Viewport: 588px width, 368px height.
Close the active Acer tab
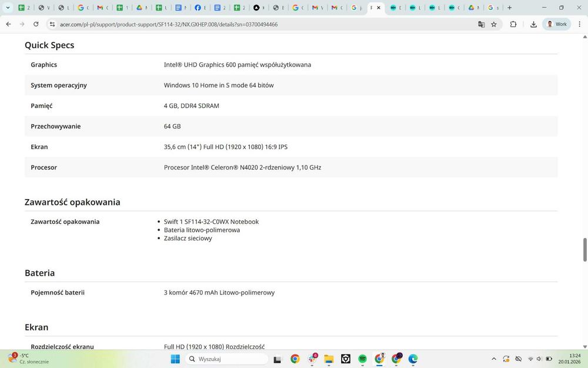coord(379,8)
